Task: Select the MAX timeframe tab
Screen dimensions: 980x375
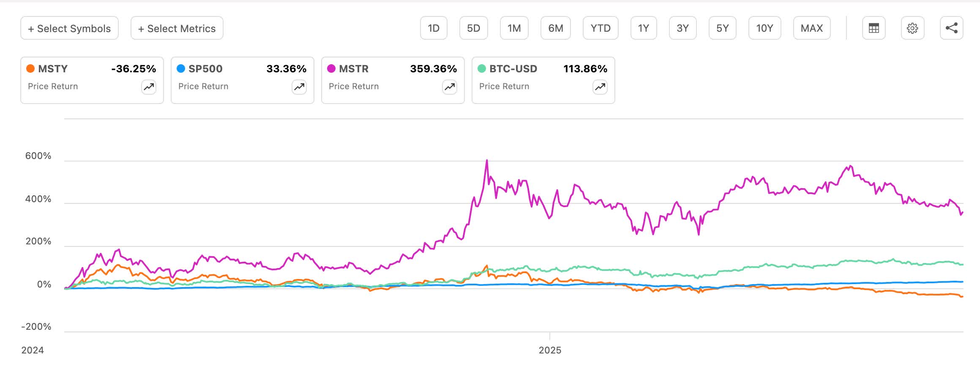Action: click(x=811, y=28)
